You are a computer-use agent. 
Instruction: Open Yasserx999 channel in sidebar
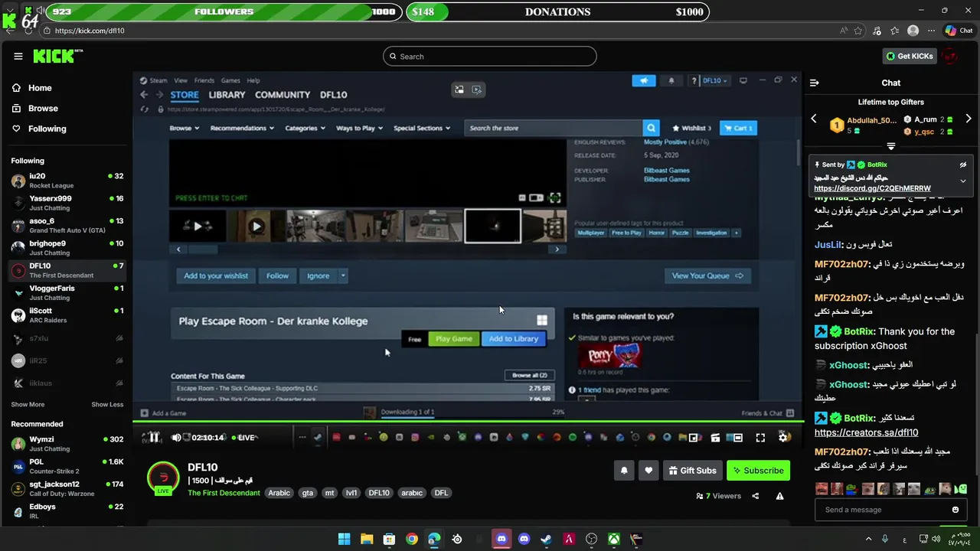tap(67, 203)
